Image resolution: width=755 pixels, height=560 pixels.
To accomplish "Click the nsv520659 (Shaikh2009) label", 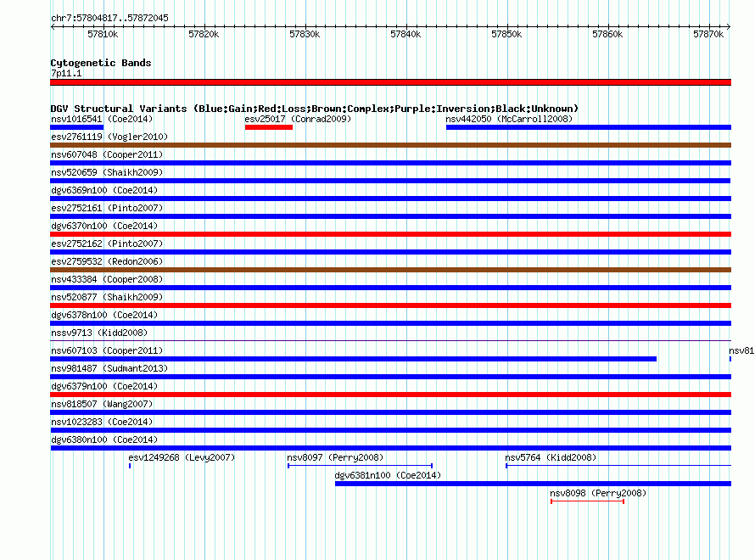I will pyautogui.click(x=107, y=172).
